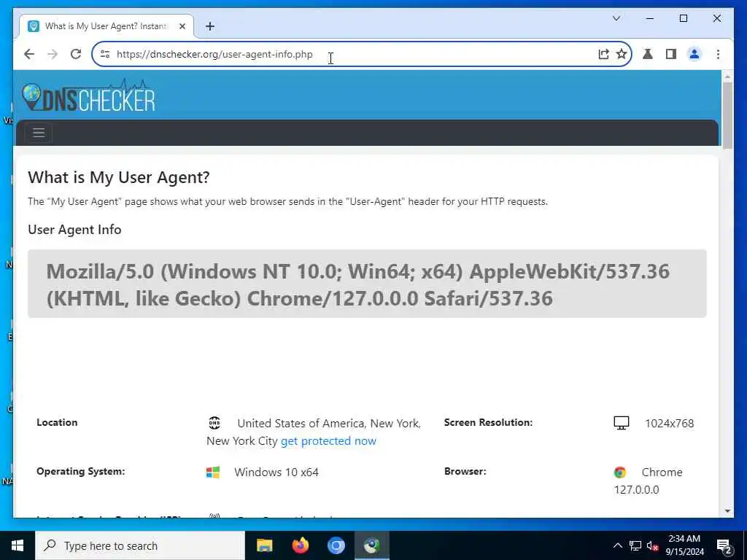This screenshot has width=747, height=560.
Task: Click the page vertical scrollbar thumb
Action: click(x=727, y=116)
